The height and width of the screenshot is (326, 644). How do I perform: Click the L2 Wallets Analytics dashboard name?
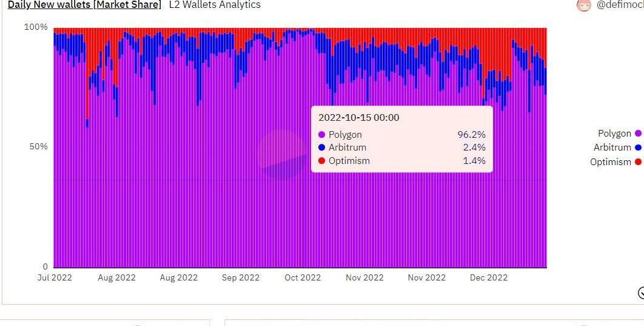tap(215, 5)
